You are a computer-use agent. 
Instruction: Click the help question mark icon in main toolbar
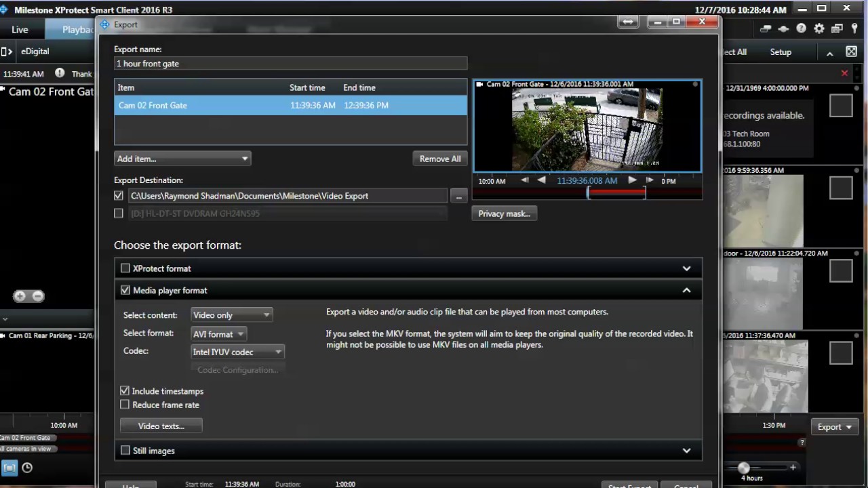(802, 29)
